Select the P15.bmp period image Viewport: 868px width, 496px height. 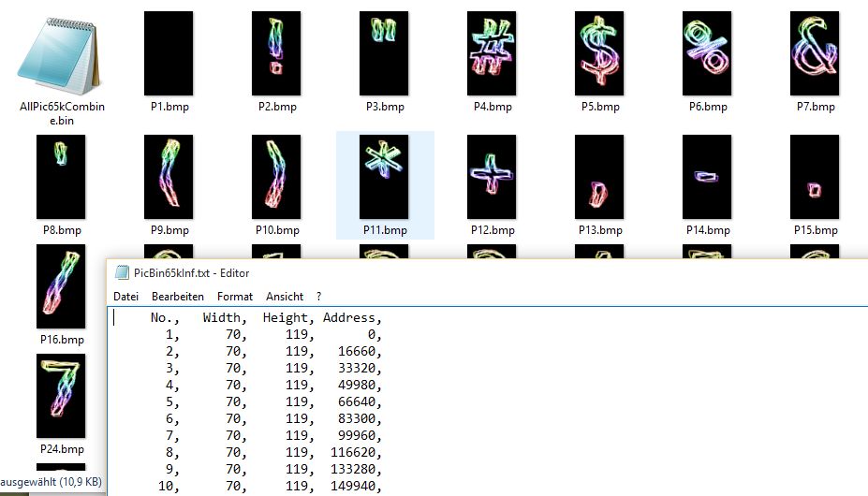(x=815, y=177)
